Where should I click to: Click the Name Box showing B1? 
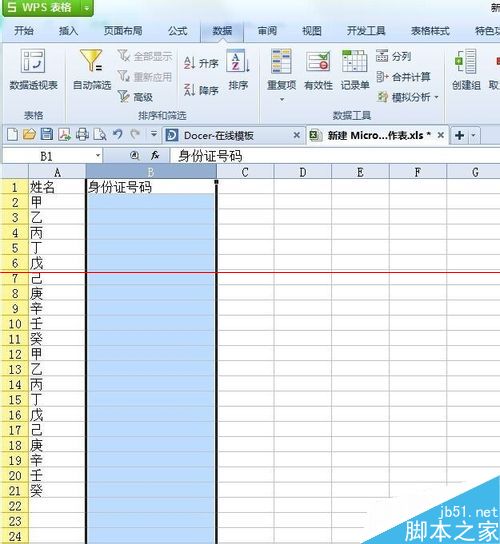[x=47, y=156]
